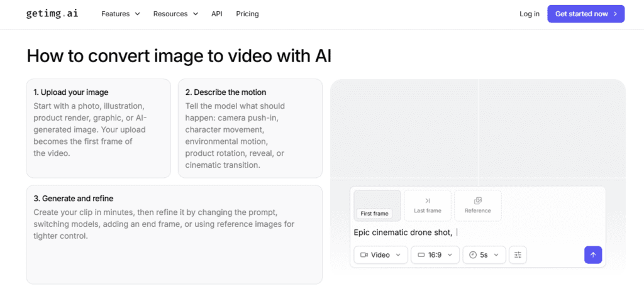
Task: Change the 16:9 aspect ratio dropdown
Action: [x=435, y=254]
